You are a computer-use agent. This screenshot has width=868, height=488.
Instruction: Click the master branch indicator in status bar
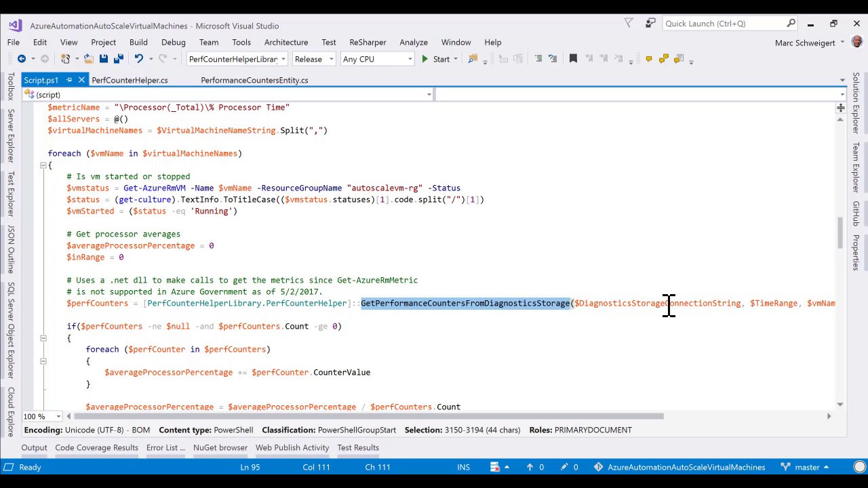(805, 467)
